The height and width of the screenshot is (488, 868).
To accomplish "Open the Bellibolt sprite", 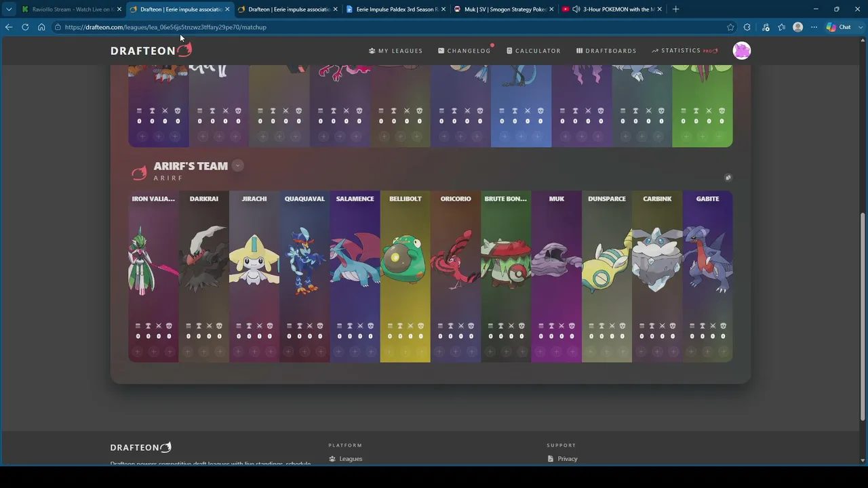I will (405, 259).
